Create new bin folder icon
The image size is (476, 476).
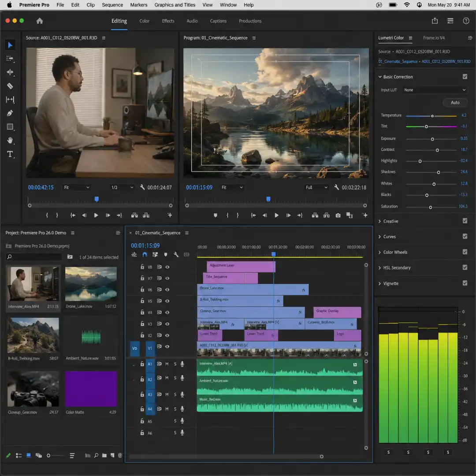point(104,455)
